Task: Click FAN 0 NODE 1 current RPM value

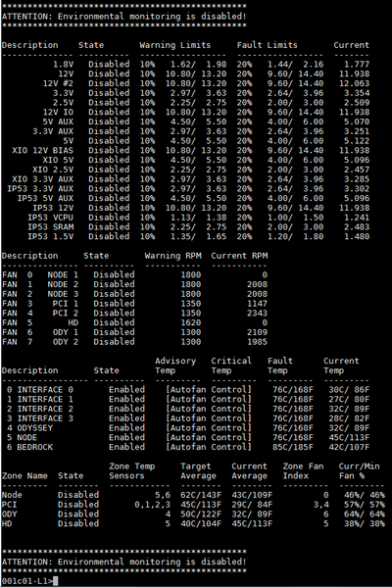Action: (265, 274)
